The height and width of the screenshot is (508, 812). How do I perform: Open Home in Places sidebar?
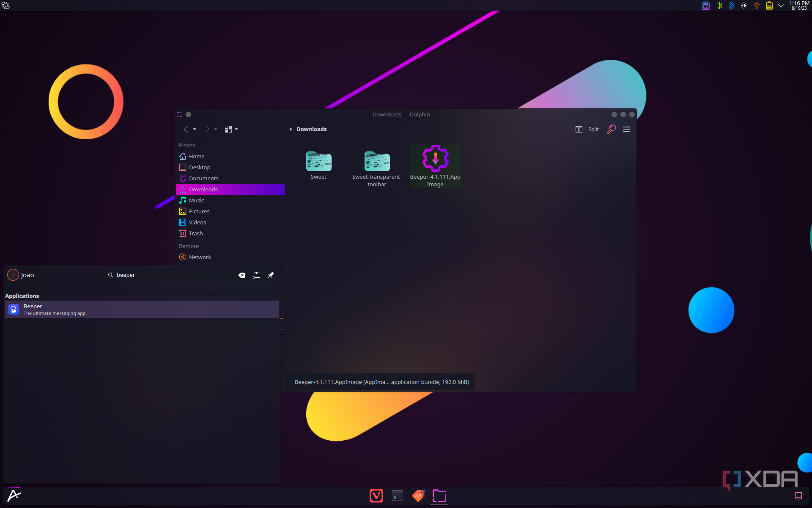pos(230,156)
